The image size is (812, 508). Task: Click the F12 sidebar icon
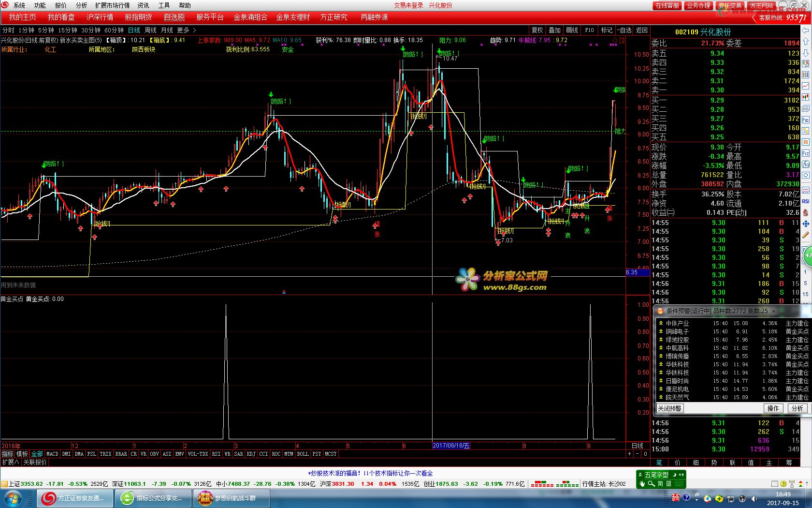pos(806,152)
